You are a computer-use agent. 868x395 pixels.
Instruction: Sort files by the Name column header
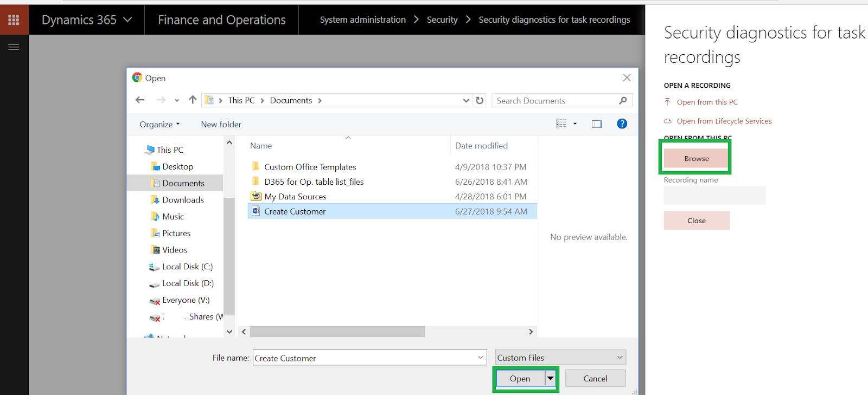click(261, 145)
